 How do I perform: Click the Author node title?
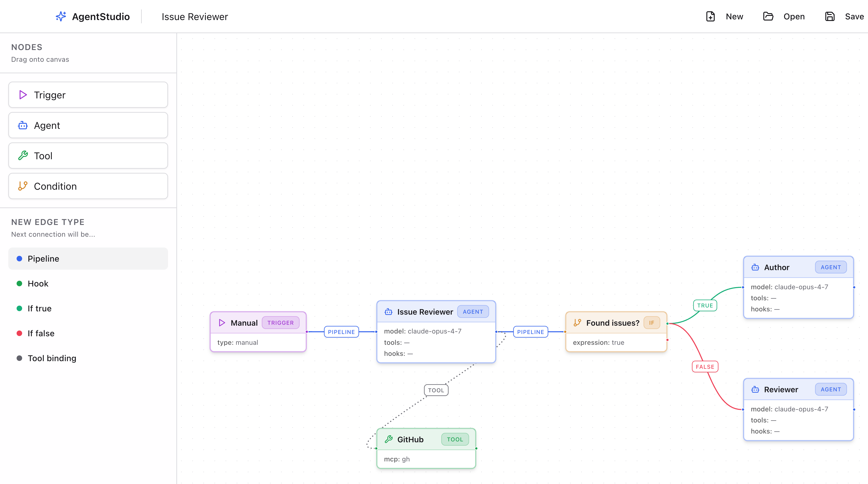(777, 267)
